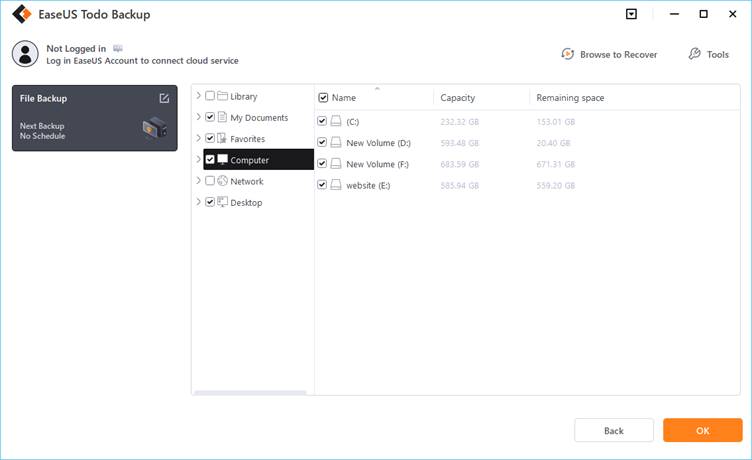Click the drive icon for website (E:)
Viewport: 752px width, 460px height.
[x=336, y=185]
